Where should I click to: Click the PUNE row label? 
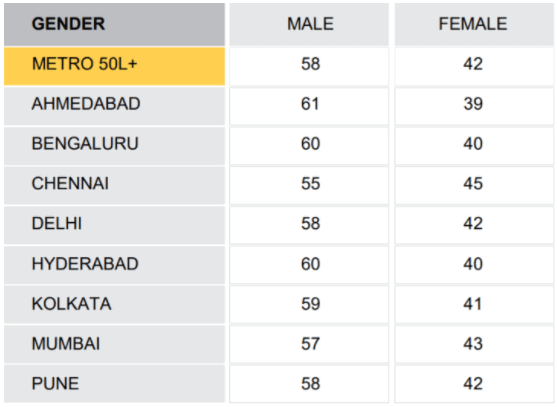[114, 385]
